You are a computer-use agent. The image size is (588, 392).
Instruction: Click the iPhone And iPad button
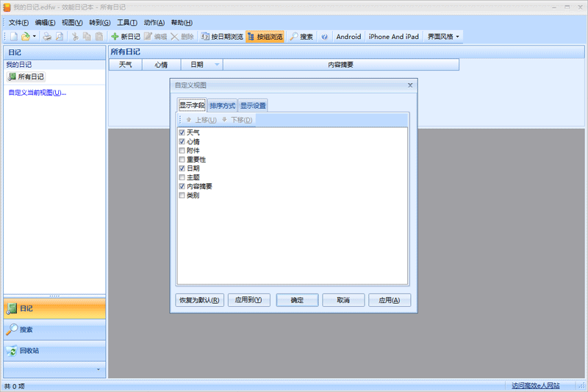point(393,36)
